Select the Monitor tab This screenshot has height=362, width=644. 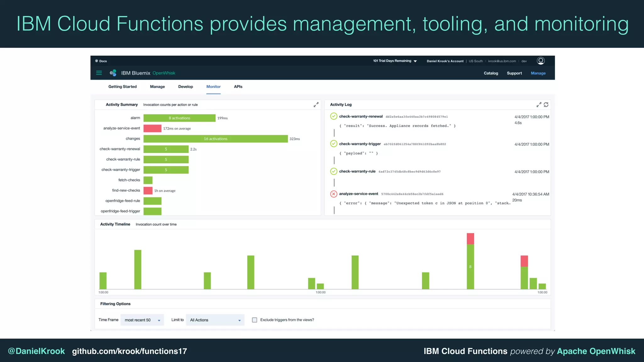(x=213, y=87)
